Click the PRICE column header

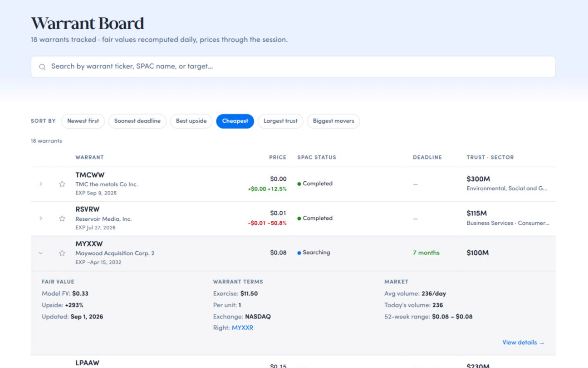coord(278,157)
